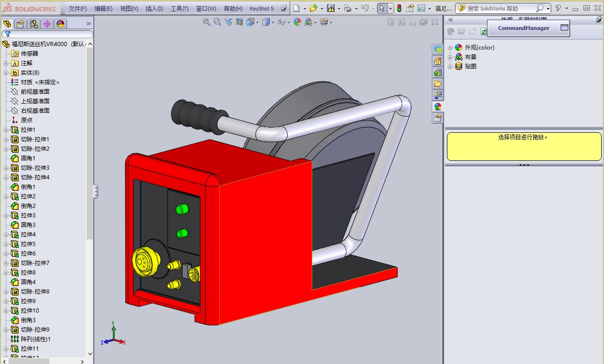The image size is (604, 364).
Task: Open the Hide/Show Items glasses icon
Action: tap(282, 22)
